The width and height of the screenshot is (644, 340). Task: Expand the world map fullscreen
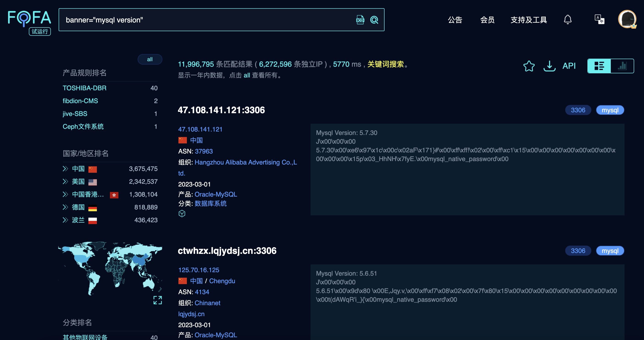158,300
